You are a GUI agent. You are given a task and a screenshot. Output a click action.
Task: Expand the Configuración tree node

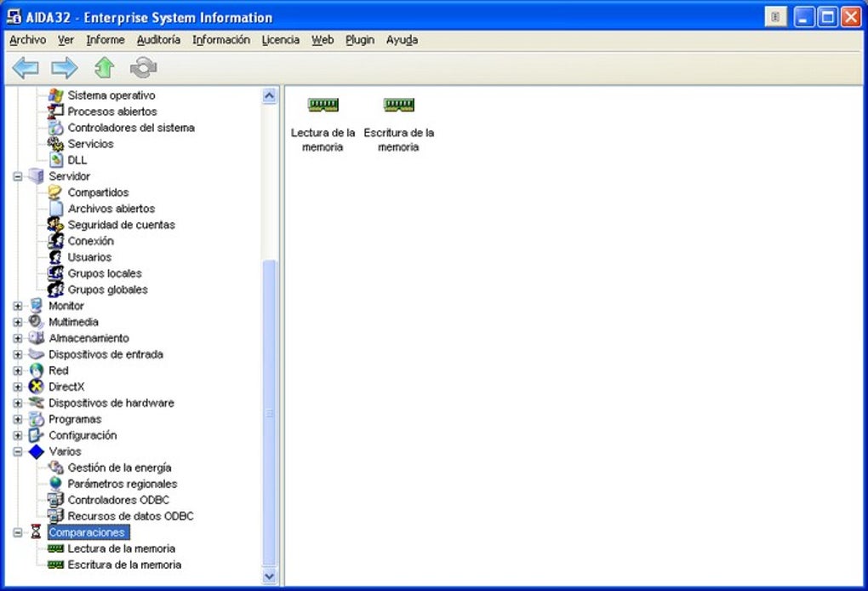[x=18, y=435]
